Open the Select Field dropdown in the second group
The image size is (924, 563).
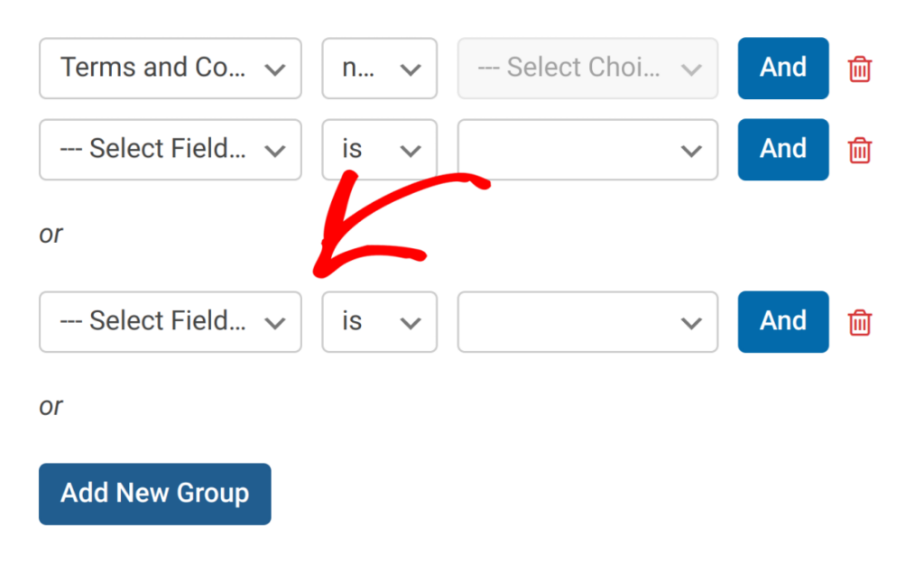tap(170, 322)
